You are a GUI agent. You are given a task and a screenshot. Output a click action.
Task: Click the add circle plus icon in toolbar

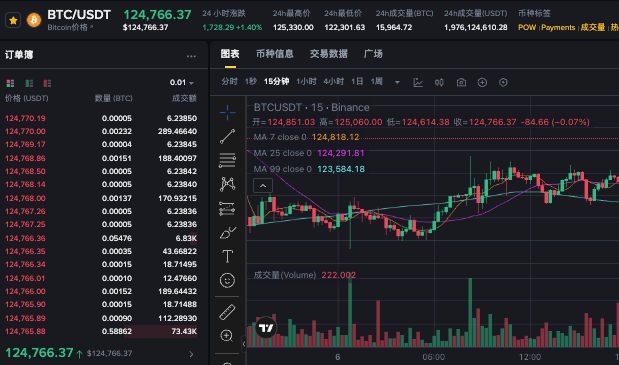[482, 82]
